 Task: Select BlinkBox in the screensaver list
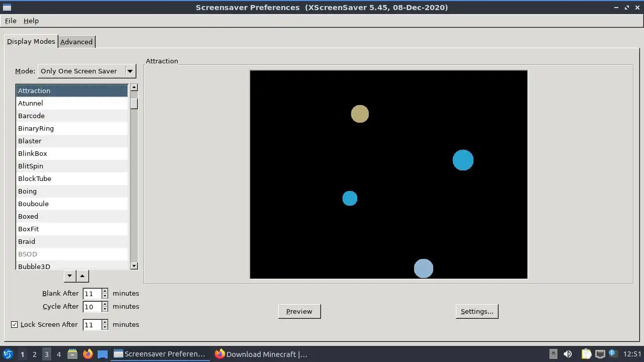pos(72,153)
